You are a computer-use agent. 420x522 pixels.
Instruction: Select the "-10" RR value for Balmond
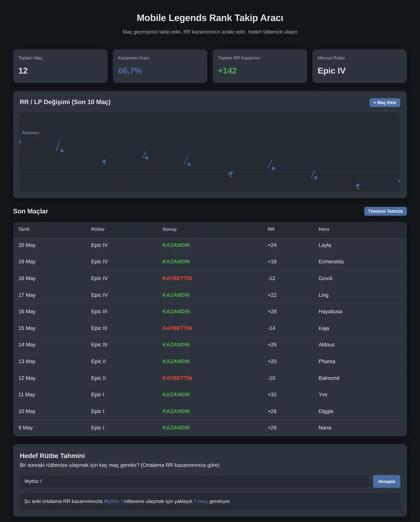(x=271, y=378)
